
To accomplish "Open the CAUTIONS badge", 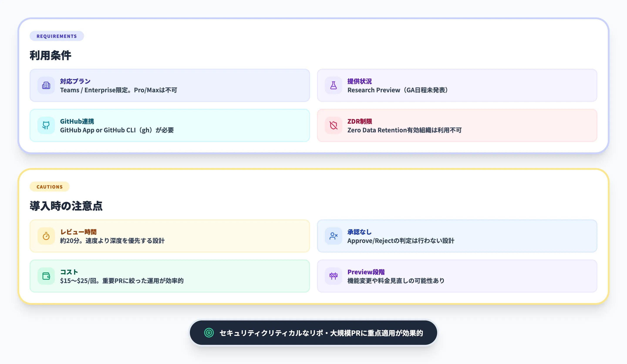I will [49, 187].
